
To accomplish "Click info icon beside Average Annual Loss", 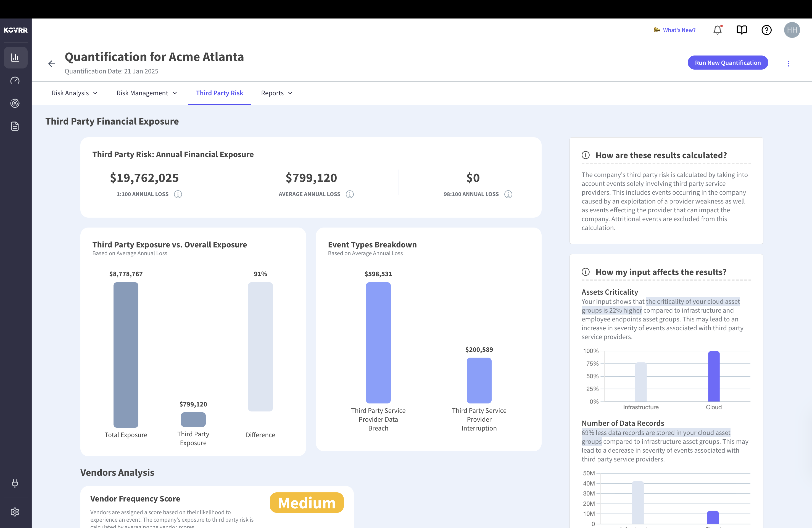I will 350,194.
